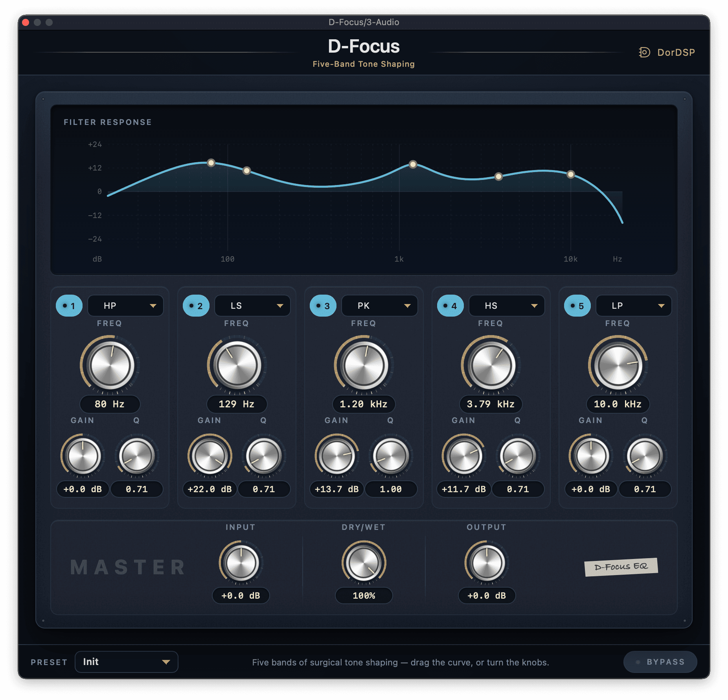The height and width of the screenshot is (700, 728).
Task: Click band 5 gain value +0.0 dB
Action: coord(591,489)
